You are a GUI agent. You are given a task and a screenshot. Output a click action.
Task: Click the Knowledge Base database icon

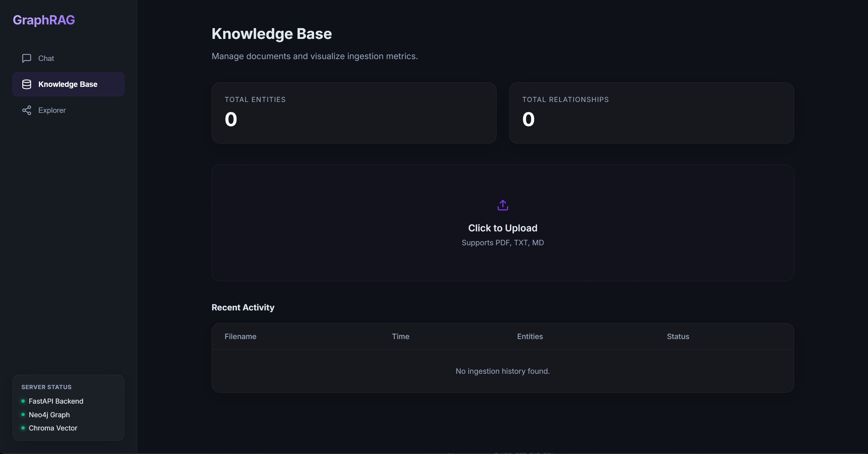(x=27, y=84)
